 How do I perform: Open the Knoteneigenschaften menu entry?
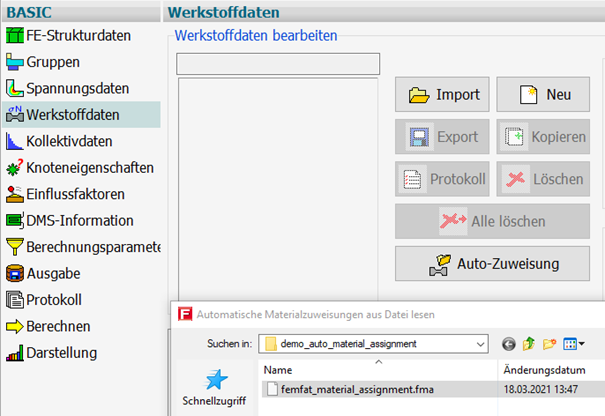(90, 167)
